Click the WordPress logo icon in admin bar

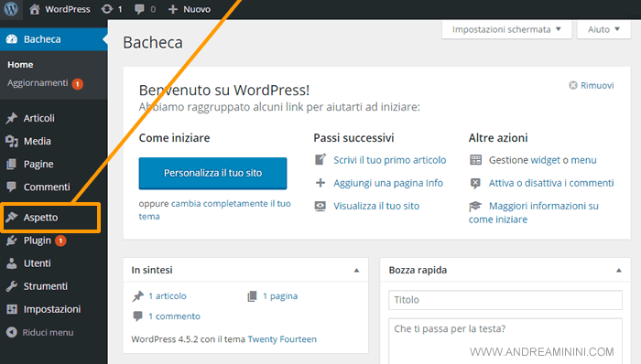pos(11,8)
